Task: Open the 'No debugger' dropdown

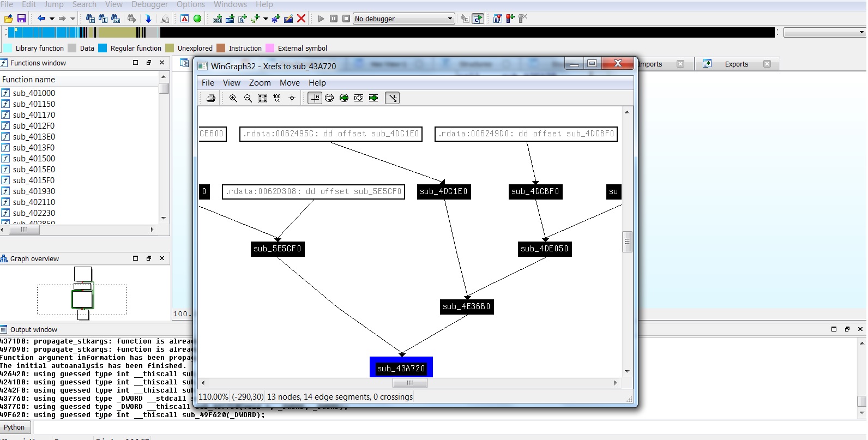Action: (450, 19)
